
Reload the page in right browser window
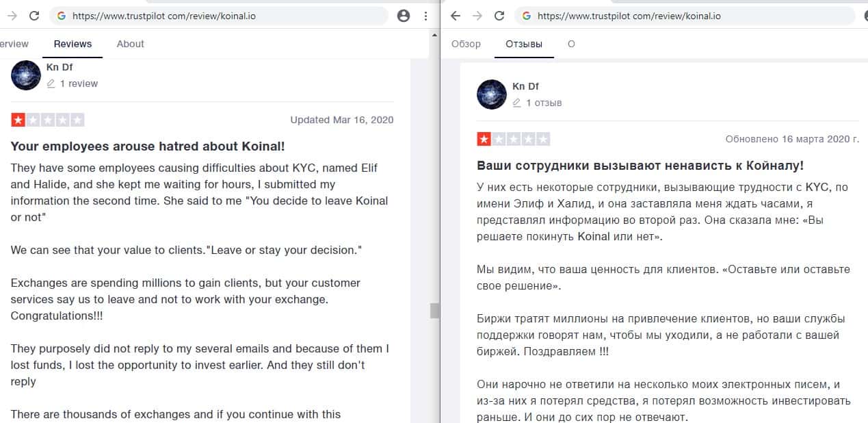click(499, 16)
